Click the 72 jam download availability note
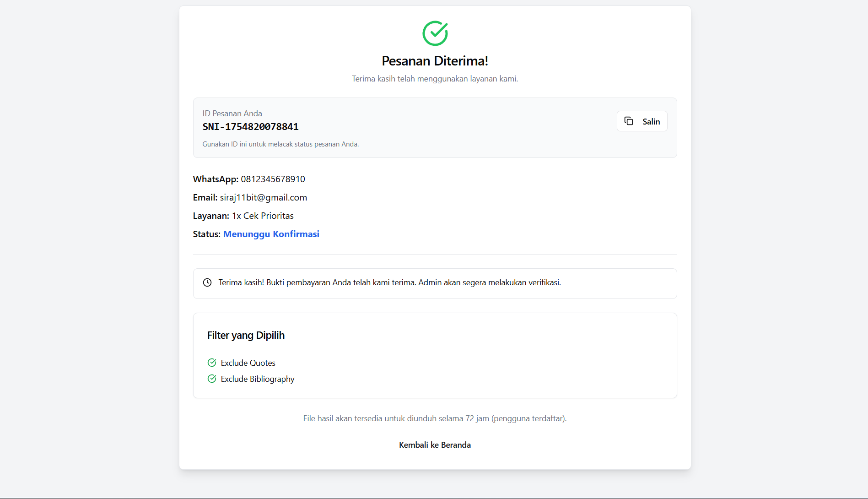 tap(435, 418)
